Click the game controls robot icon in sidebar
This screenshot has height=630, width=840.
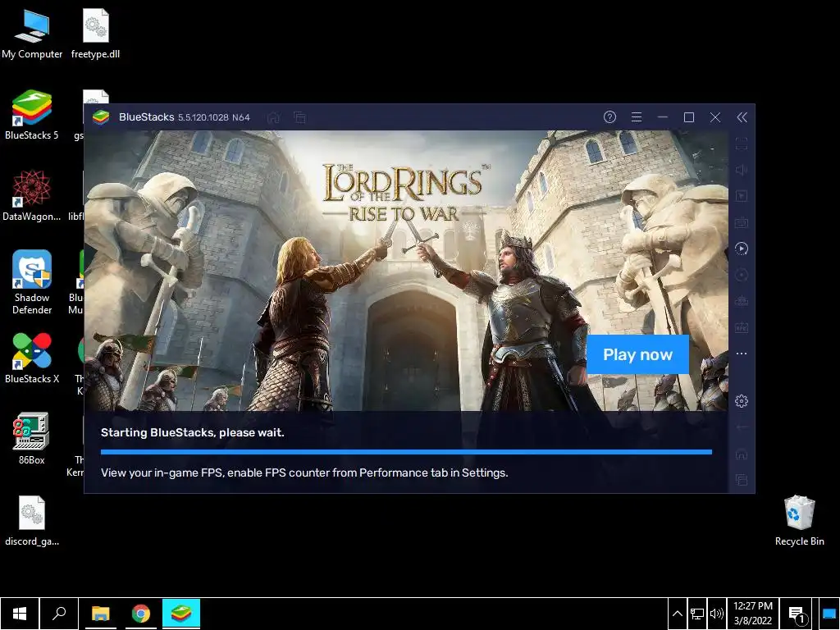pos(742,301)
